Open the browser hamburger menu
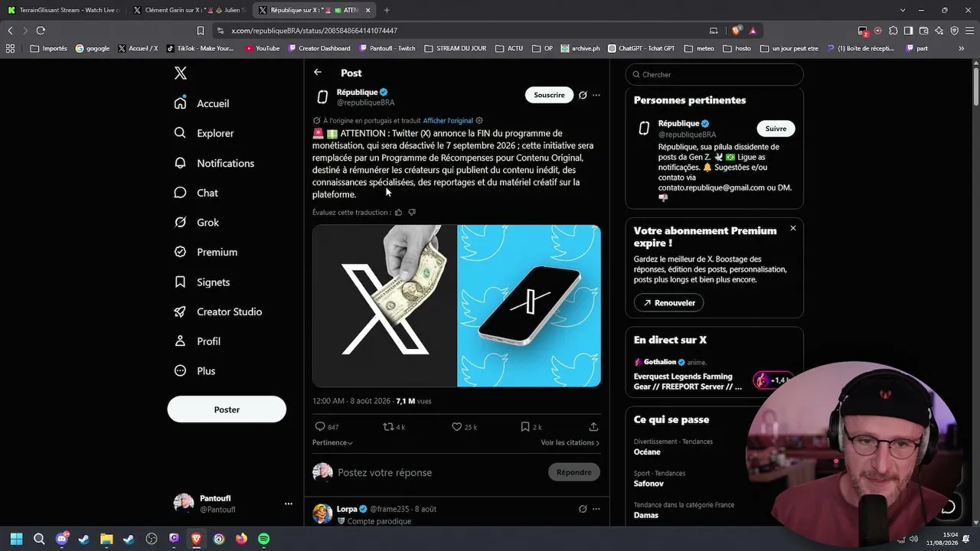Image resolution: width=980 pixels, height=551 pixels. (x=969, y=31)
